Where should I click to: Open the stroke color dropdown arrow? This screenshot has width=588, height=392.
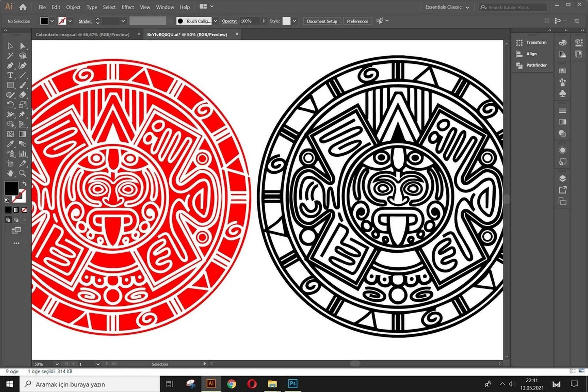(70, 21)
